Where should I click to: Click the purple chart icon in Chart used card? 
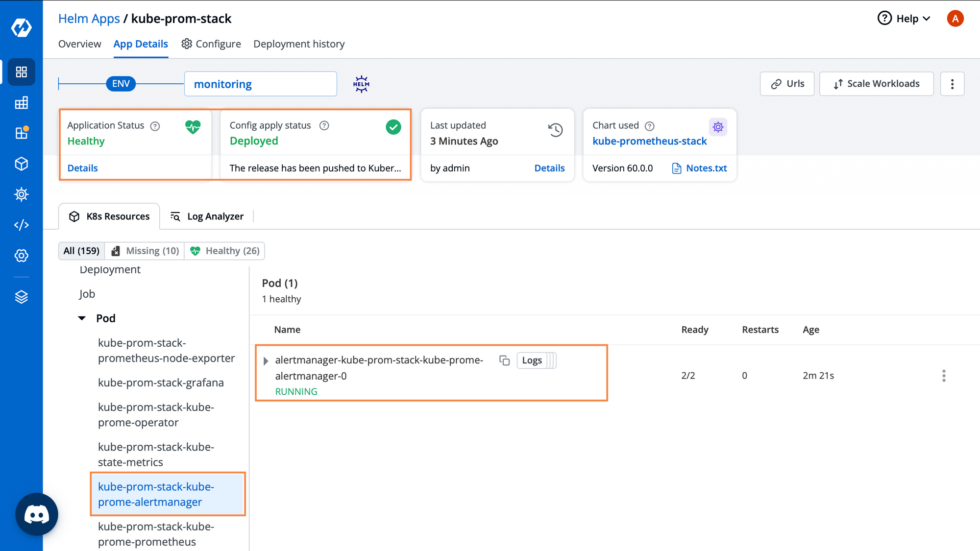718,127
